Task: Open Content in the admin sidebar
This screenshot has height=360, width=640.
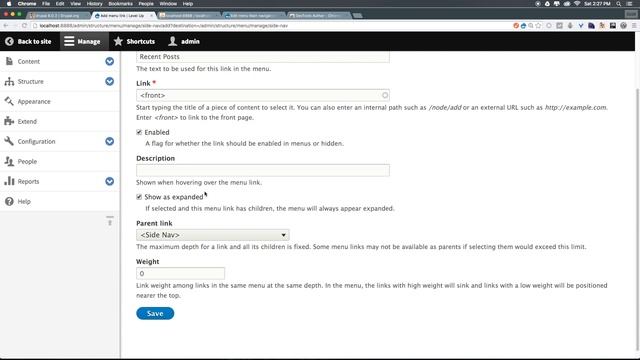Action: point(29,61)
